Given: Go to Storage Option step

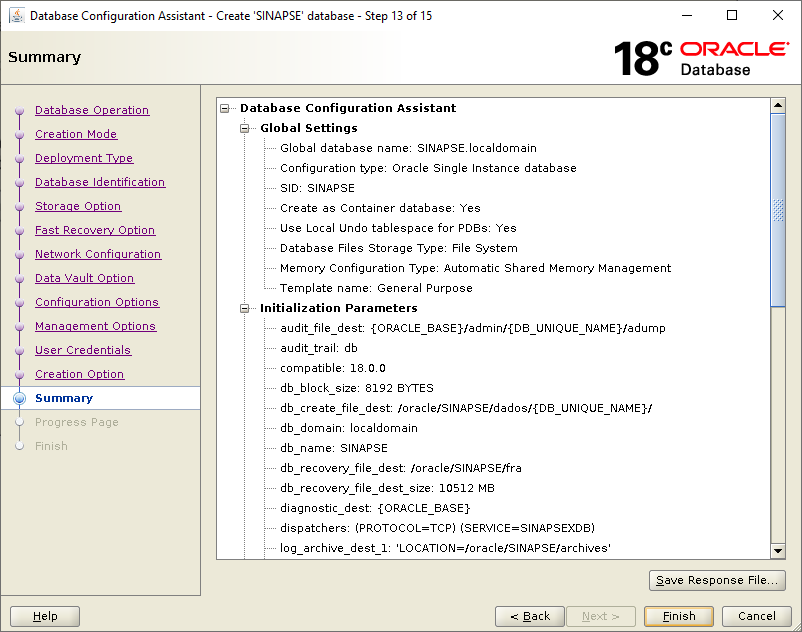Looking at the screenshot, I should tap(78, 206).
